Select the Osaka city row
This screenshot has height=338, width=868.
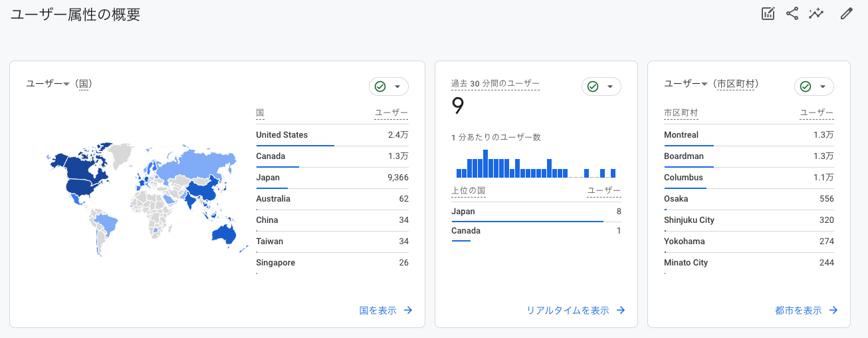click(749, 199)
